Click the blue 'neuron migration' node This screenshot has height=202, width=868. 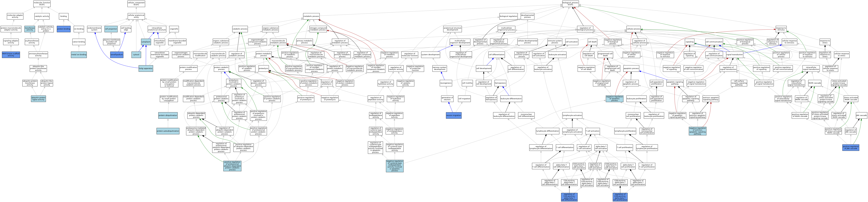click(x=454, y=116)
